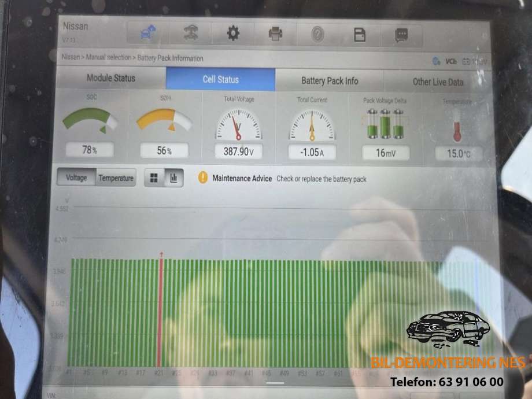Tap 'Check or replace the battery pack' text

pos(322,179)
